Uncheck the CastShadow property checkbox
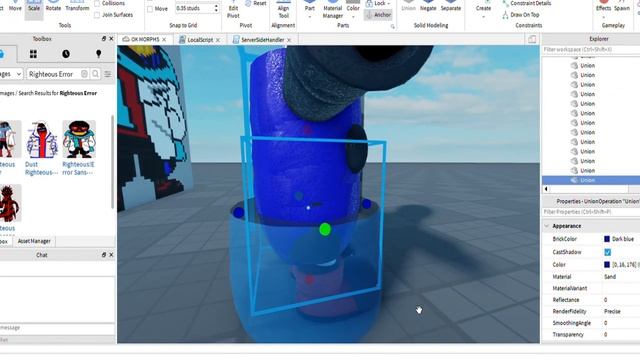The width and height of the screenshot is (640, 360). coord(607,252)
